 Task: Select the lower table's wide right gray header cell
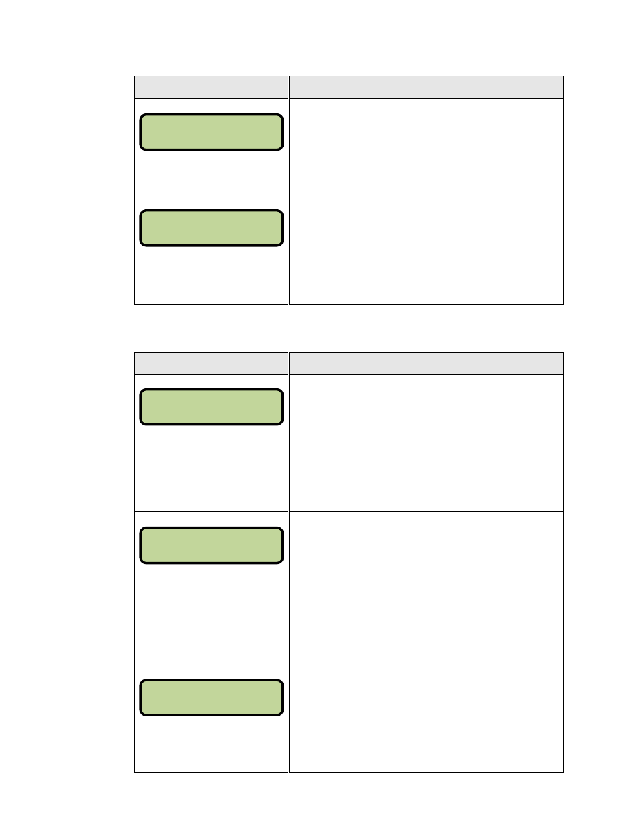point(426,363)
